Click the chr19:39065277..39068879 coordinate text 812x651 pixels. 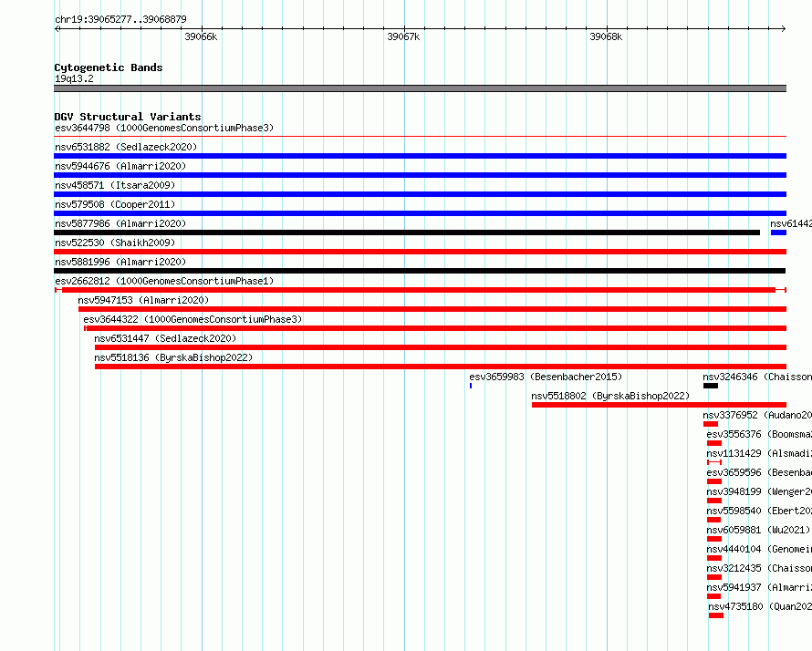pyautogui.click(x=120, y=19)
